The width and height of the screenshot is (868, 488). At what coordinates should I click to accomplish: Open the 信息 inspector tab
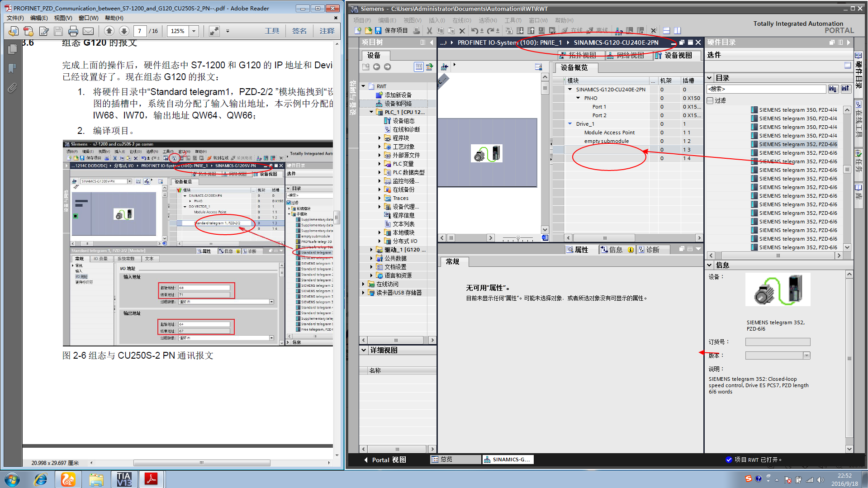click(x=617, y=250)
